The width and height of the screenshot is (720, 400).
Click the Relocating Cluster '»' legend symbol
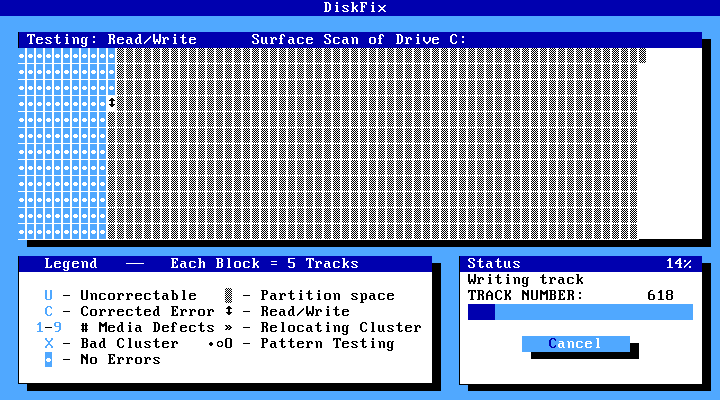[229, 327]
